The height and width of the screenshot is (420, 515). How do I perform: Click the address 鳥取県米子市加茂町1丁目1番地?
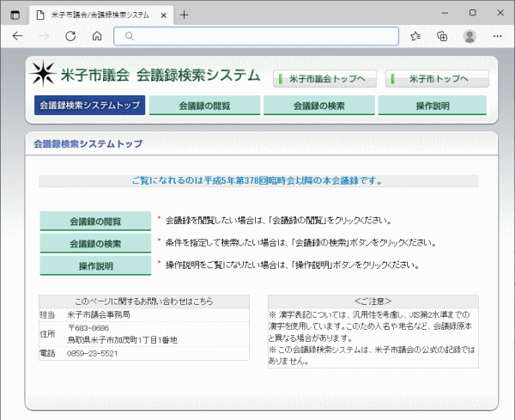[123, 340]
